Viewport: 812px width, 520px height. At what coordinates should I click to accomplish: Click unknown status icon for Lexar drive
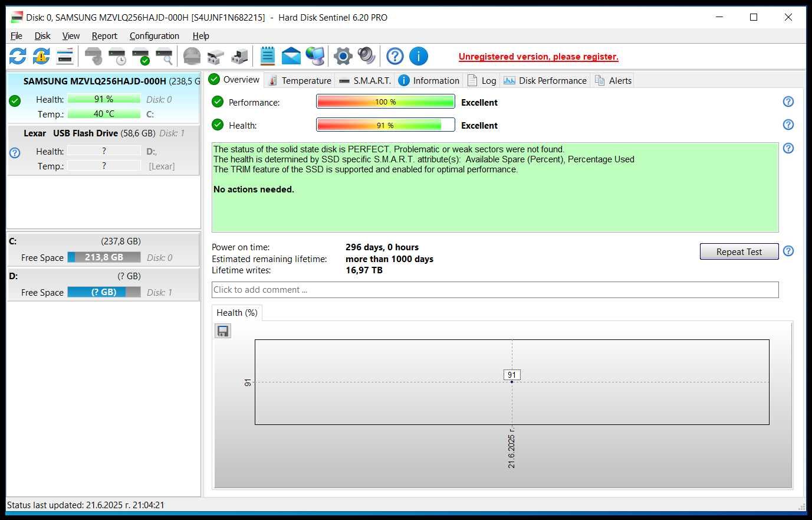(x=15, y=153)
